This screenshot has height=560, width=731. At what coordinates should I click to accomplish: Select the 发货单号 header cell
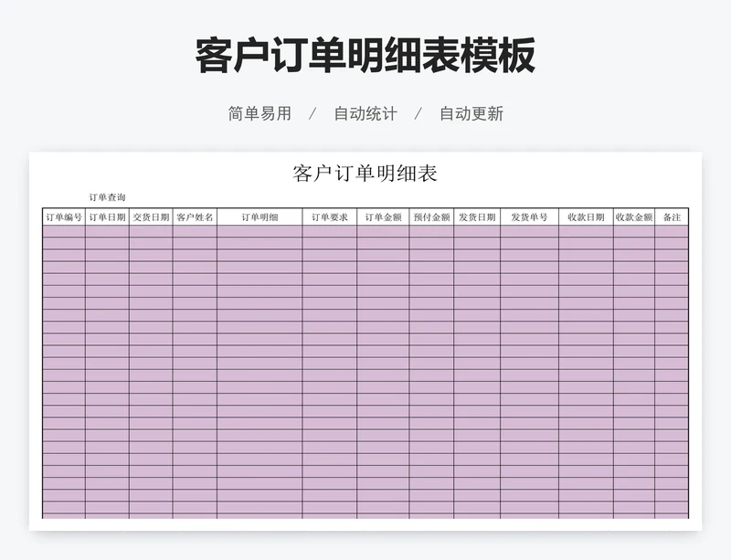pos(530,217)
